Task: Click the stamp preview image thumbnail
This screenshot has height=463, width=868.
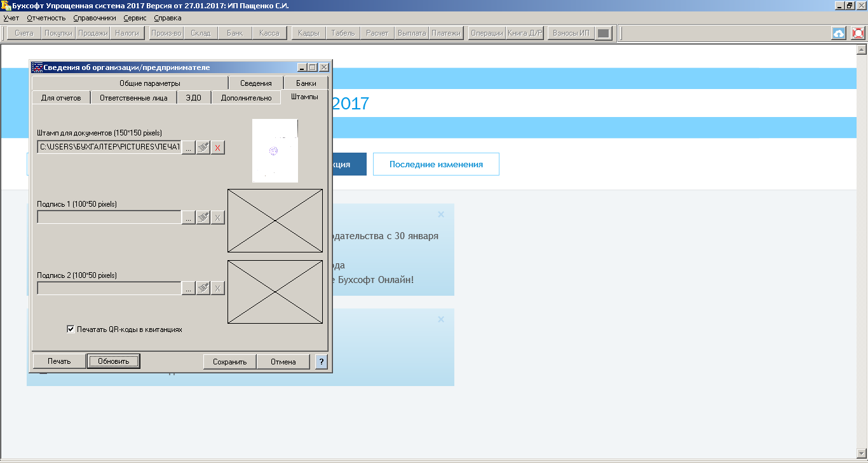Action: (275, 151)
